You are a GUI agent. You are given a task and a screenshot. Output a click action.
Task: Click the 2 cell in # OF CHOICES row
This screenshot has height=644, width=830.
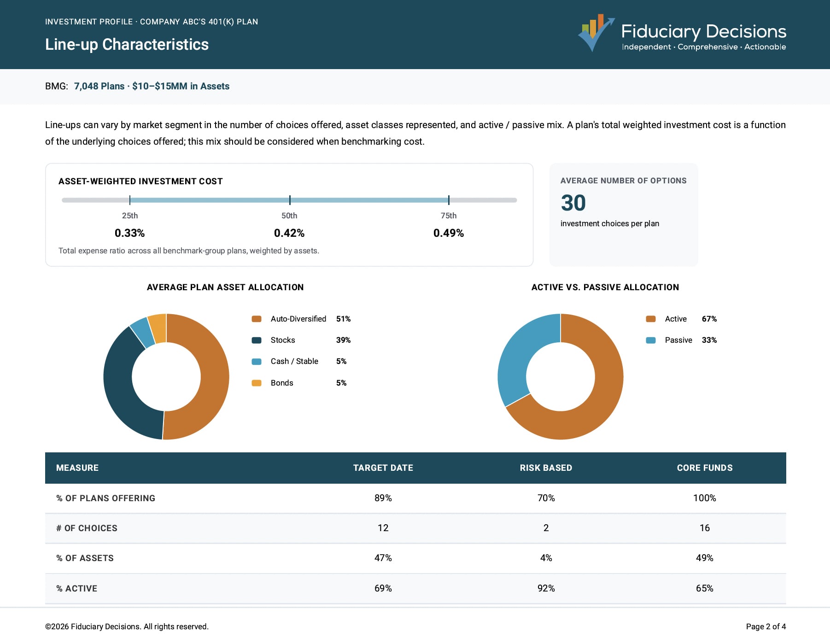[x=546, y=528]
